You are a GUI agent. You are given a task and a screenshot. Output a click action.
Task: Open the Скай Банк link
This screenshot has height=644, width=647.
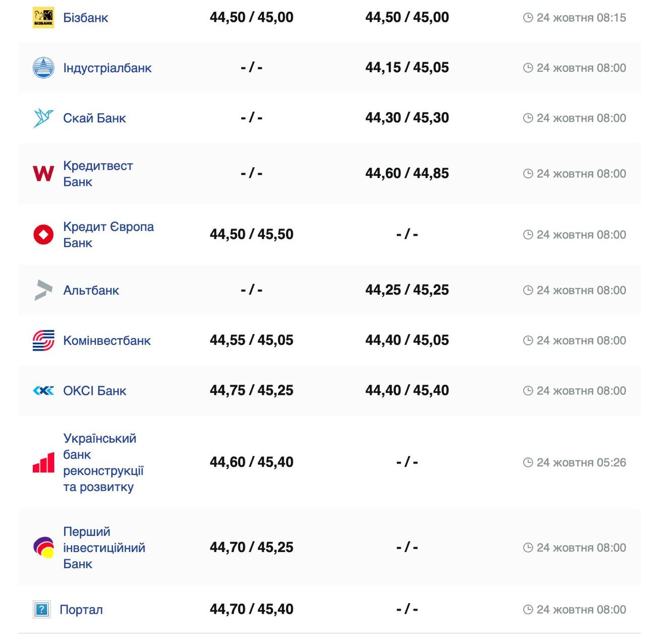click(x=95, y=118)
